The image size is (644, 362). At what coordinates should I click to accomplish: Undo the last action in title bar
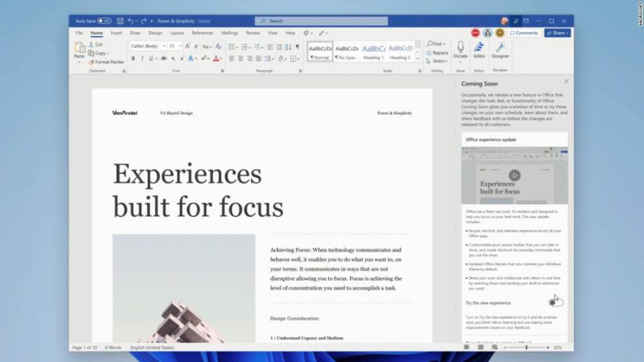(131, 21)
